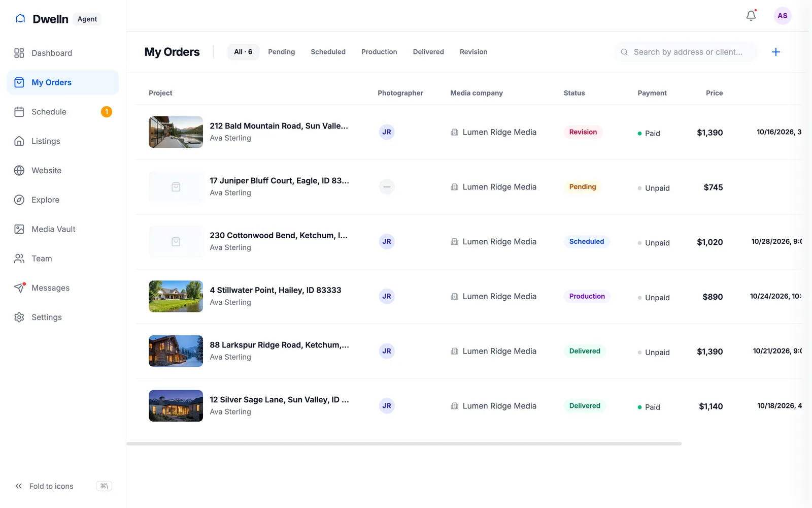Open the notifications bell

point(751,16)
